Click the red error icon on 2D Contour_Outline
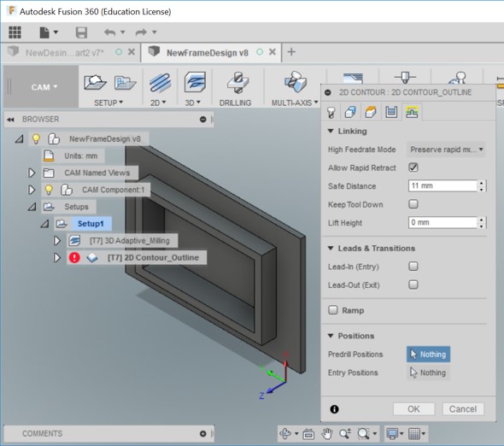This screenshot has height=446, width=504. pyautogui.click(x=74, y=257)
